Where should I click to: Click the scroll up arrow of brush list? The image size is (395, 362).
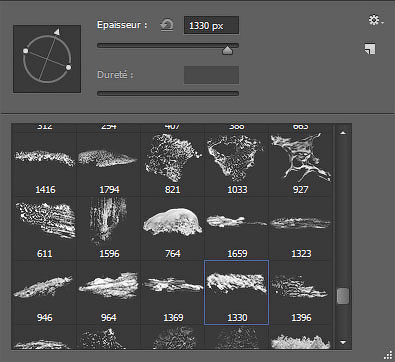point(343,132)
